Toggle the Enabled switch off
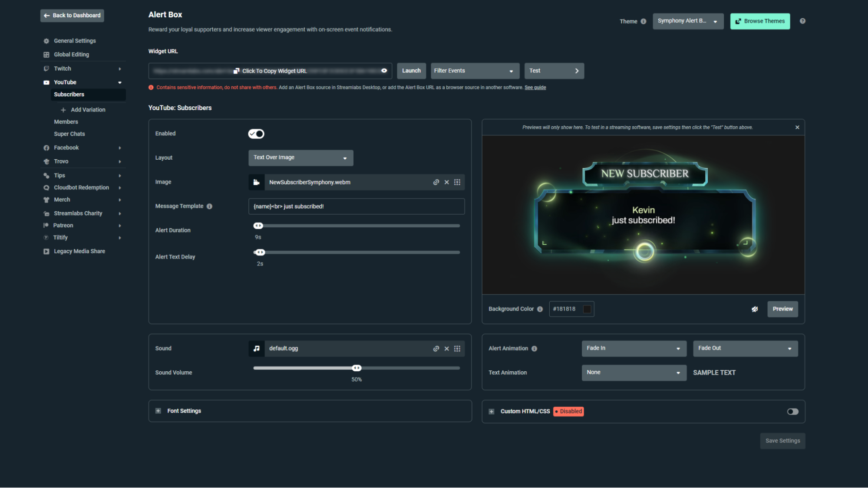The image size is (868, 488). click(x=256, y=134)
